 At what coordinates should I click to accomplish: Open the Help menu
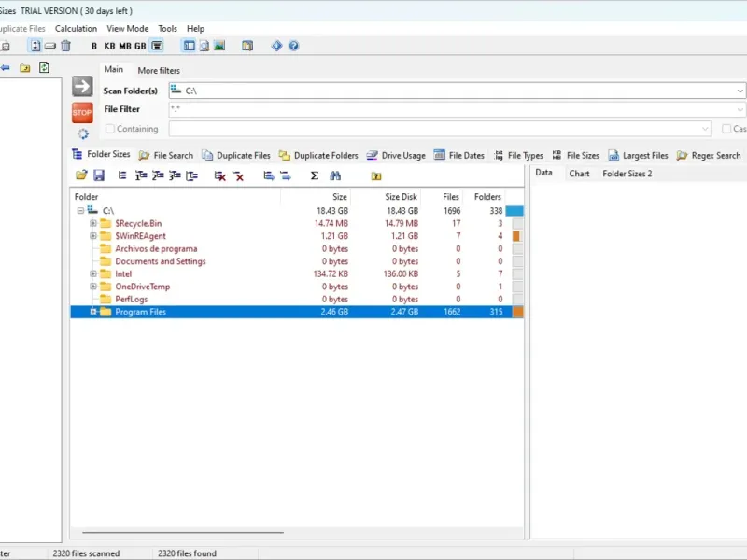point(195,29)
